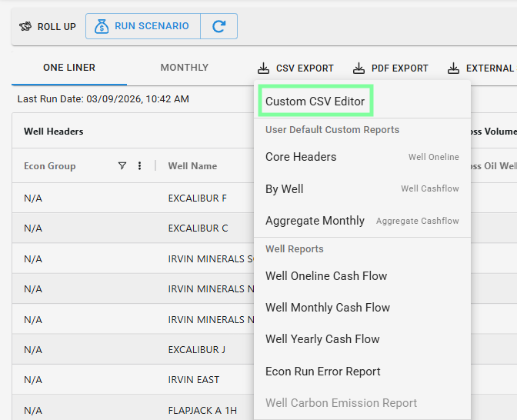Image resolution: width=517 pixels, height=420 pixels.
Task: Pick Aggregate Monthly report option
Action: [x=315, y=221]
